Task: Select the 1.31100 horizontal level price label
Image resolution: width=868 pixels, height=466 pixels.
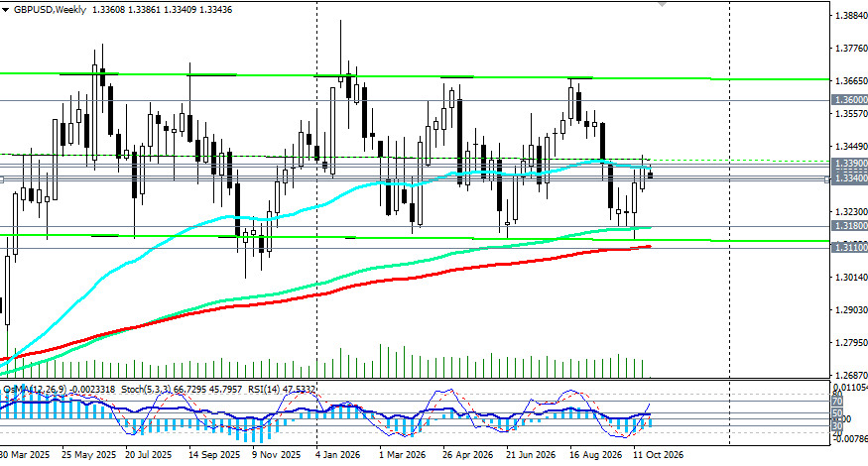Action: (x=850, y=248)
